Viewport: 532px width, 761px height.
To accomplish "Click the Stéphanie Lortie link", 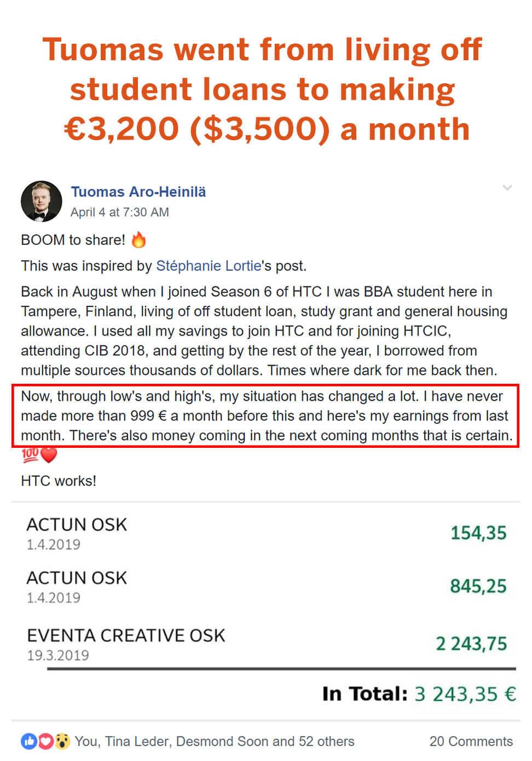I will coord(209,266).
